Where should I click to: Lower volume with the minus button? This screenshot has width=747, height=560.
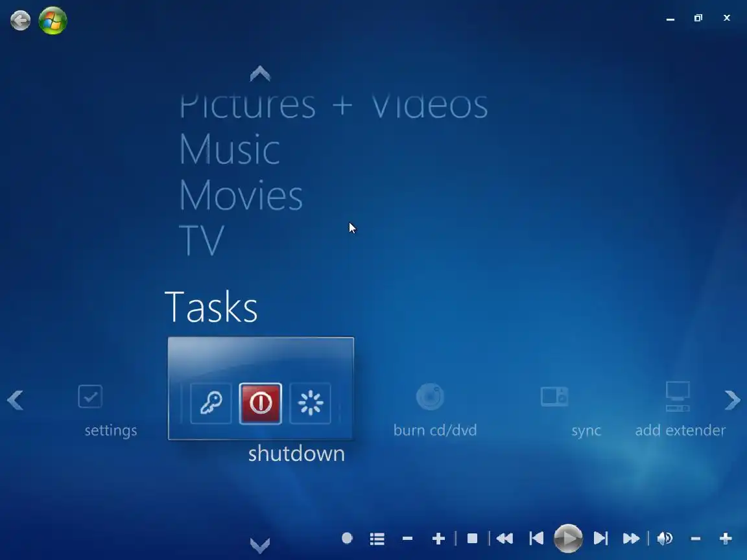pyautogui.click(x=696, y=539)
